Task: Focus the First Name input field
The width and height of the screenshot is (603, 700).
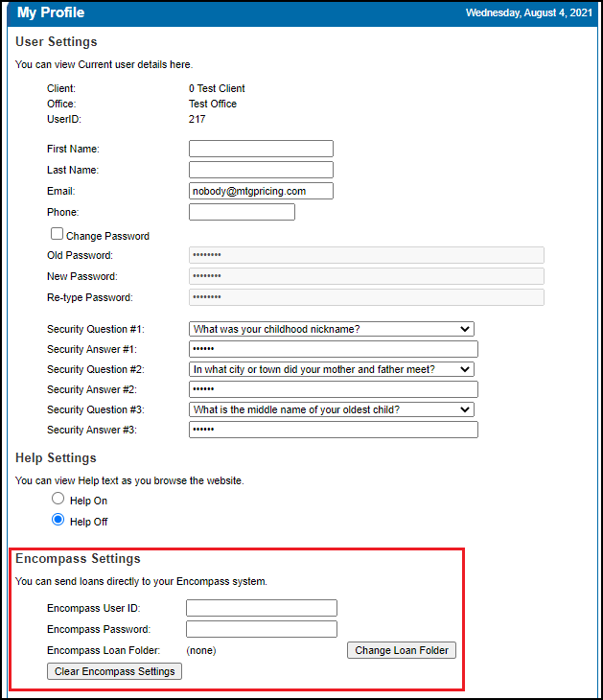Action: point(261,149)
